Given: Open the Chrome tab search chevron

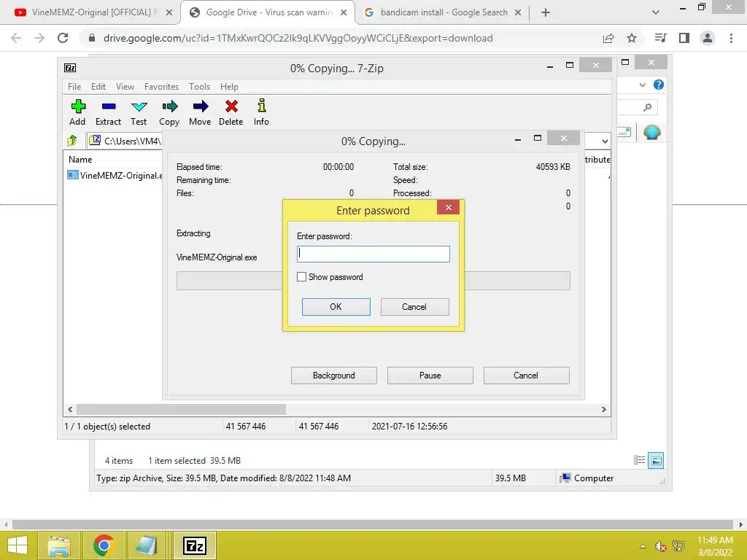Looking at the screenshot, I should (656, 12).
